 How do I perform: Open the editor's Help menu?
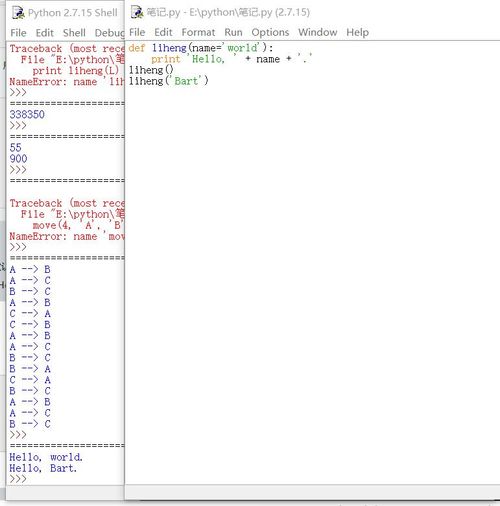(357, 32)
